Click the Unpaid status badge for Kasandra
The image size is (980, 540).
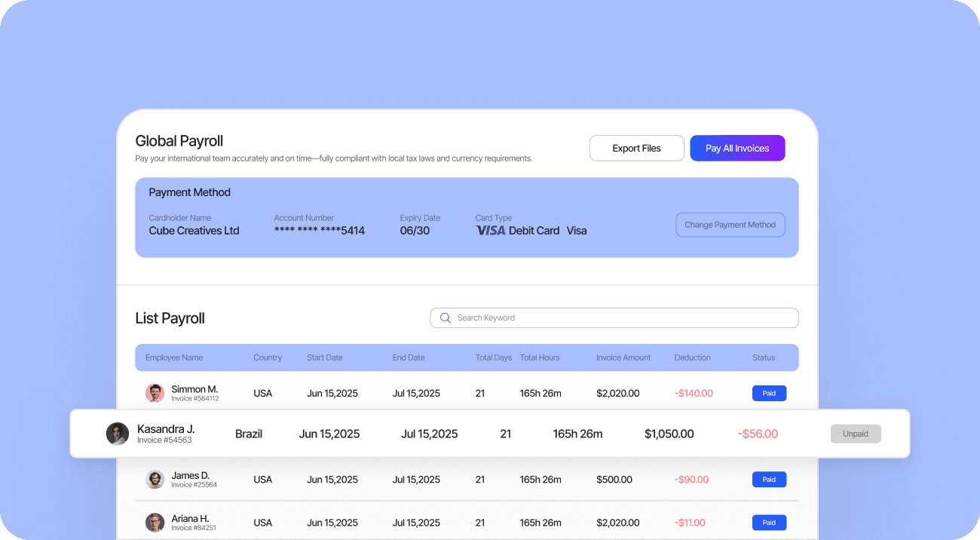click(856, 434)
